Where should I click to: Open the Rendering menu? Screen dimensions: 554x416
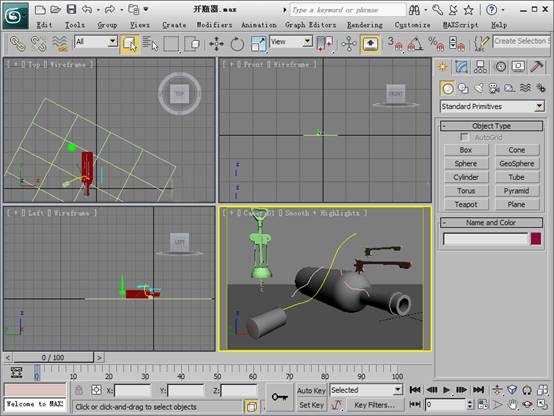(x=365, y=25)
